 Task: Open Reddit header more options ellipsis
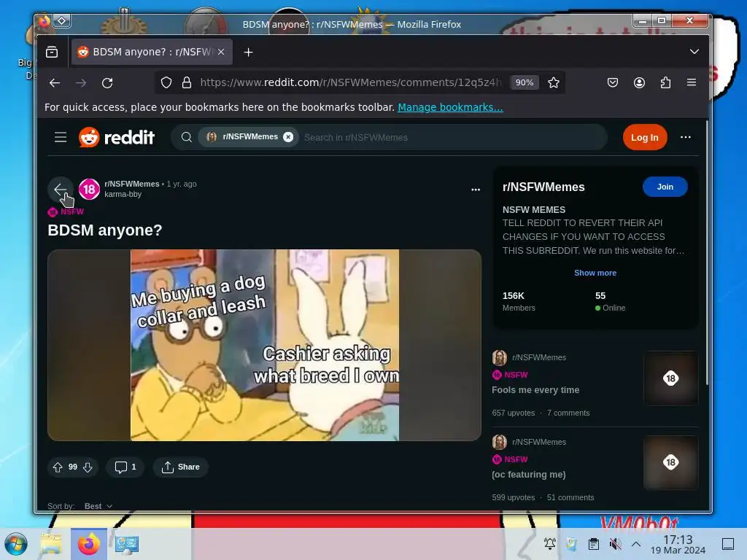click(686, 137)
